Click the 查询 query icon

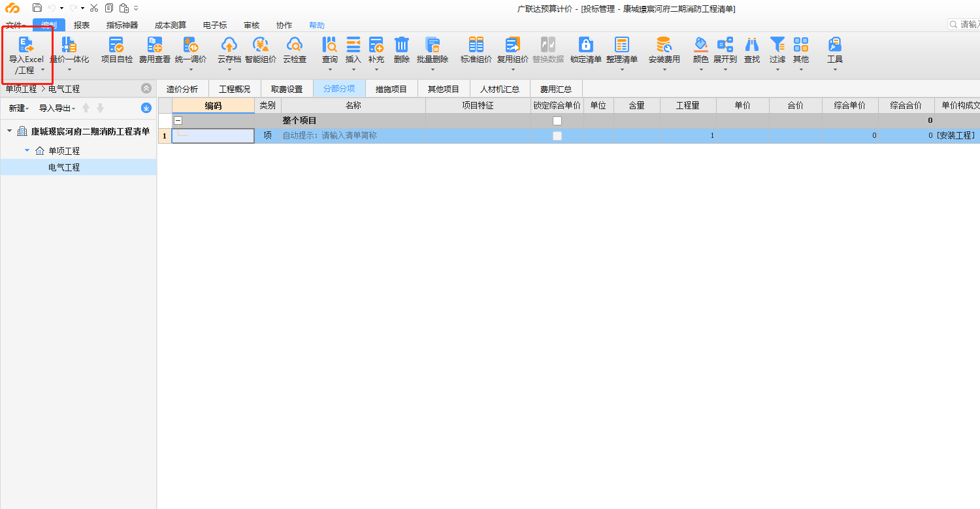330,44
